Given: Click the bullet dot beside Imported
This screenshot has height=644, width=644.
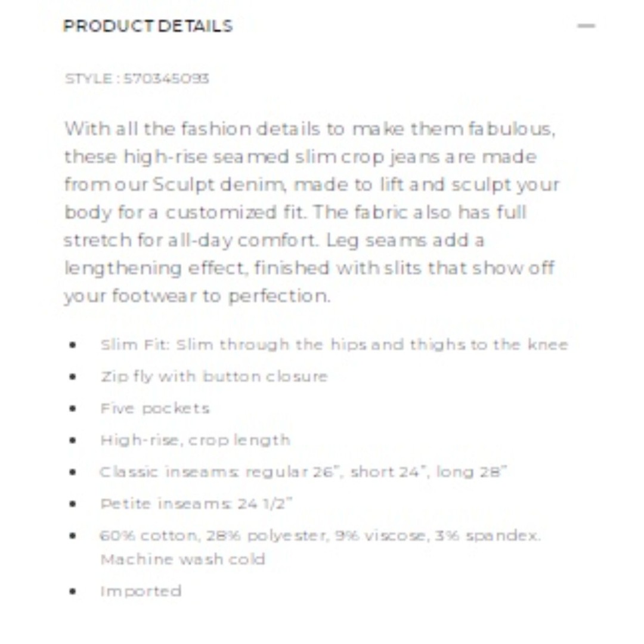Looking at the screenshot, I should pos(73,592).
